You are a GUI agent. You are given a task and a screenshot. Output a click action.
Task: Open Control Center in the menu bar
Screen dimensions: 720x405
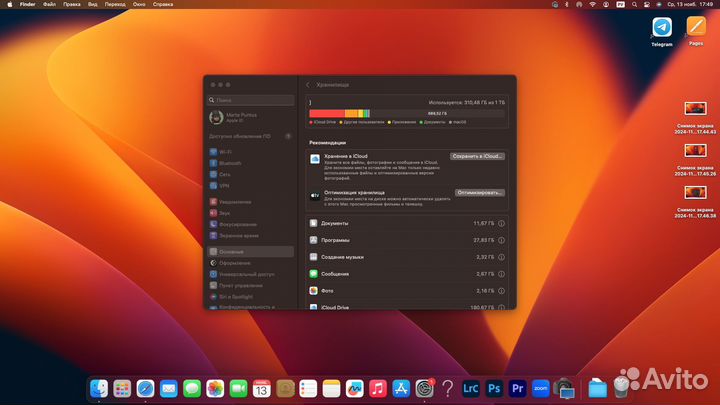tap(647, 4)
